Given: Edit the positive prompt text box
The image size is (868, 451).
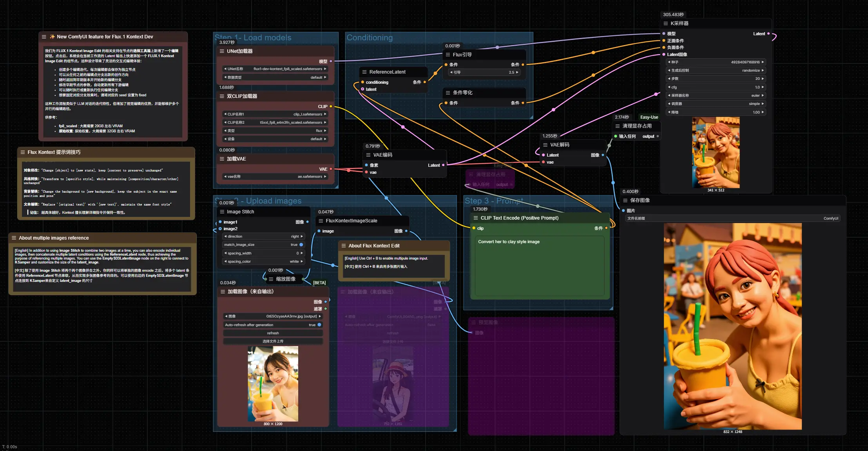Looking at the screenshot, I should tap(540, 266).
